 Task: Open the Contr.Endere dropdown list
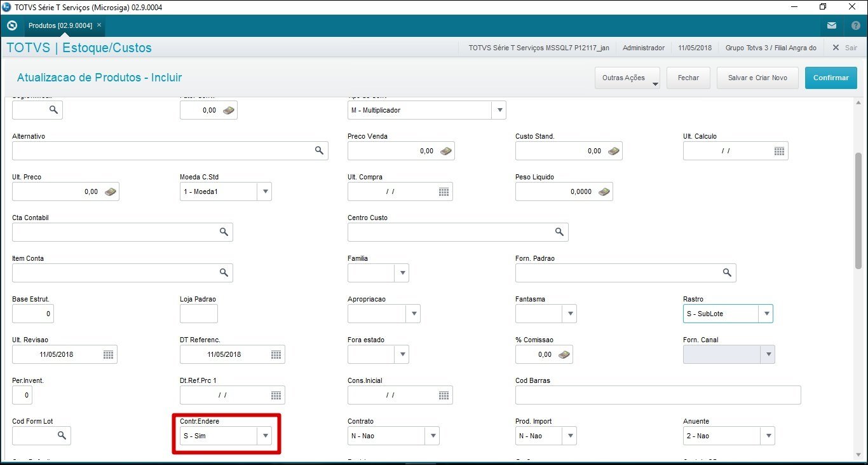266,436
